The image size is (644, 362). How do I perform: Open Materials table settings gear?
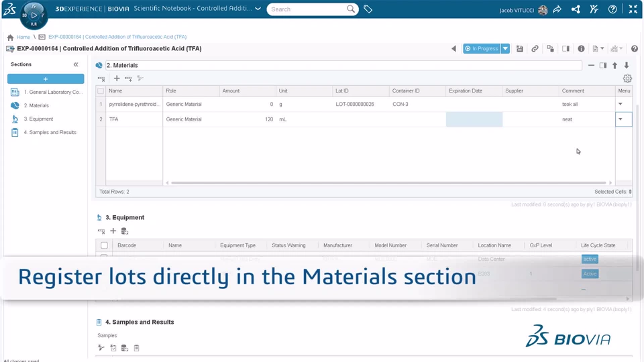627,78
